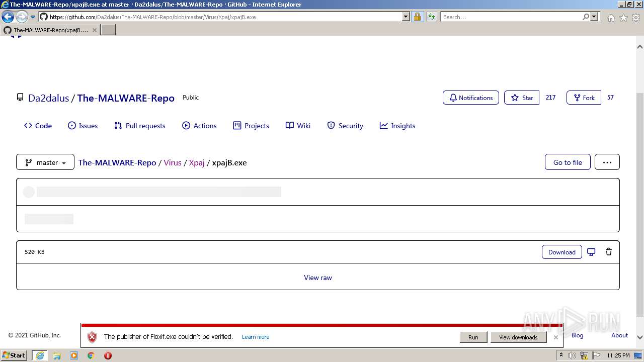Click the IE Back arrow button
Image resolution: width=644 pixels, height=362 pixels.
click(x=8, y=17)
